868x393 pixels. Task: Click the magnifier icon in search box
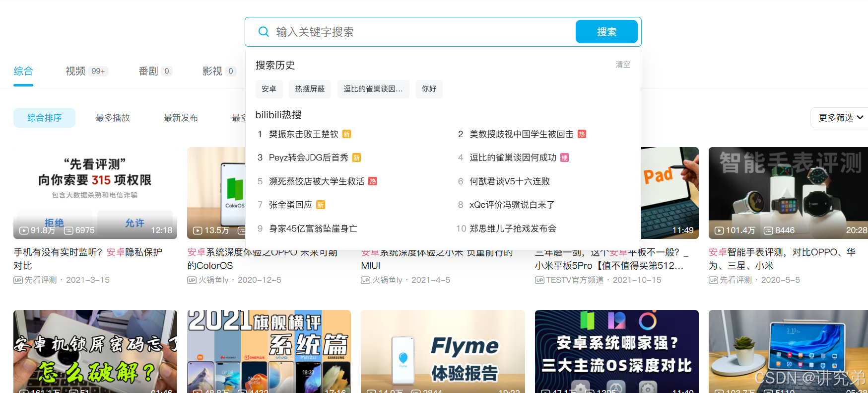[x=264, y=32]
